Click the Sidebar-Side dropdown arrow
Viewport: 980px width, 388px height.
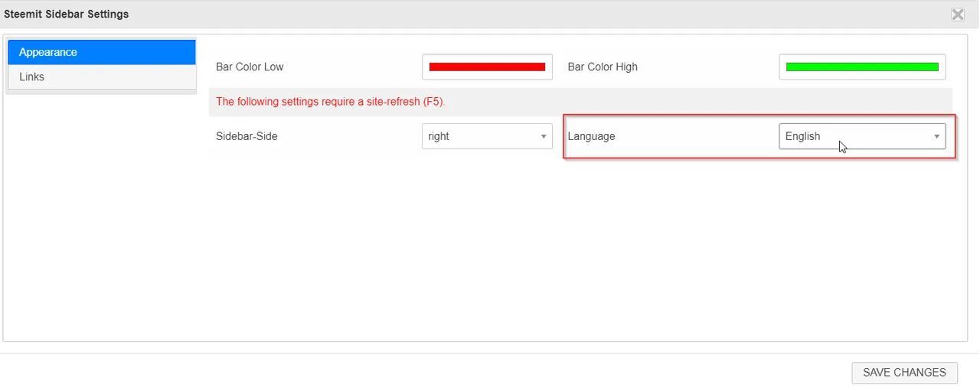point(544,137)
